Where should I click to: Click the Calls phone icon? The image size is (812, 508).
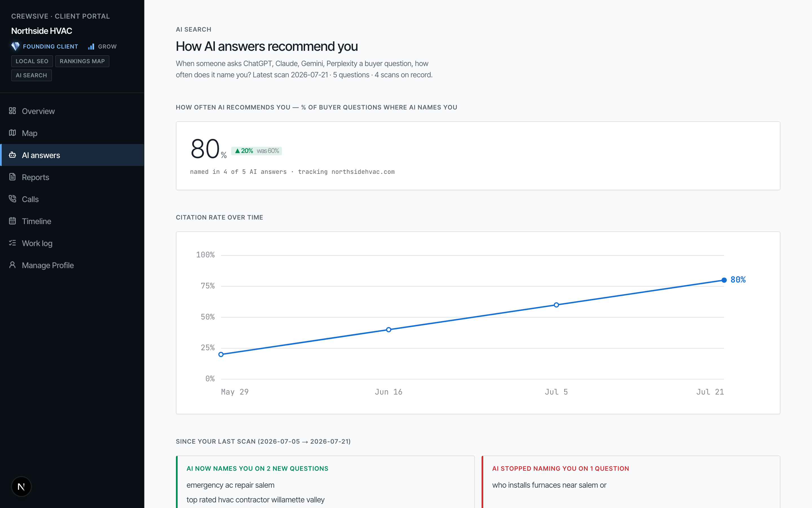click(12, 199)
